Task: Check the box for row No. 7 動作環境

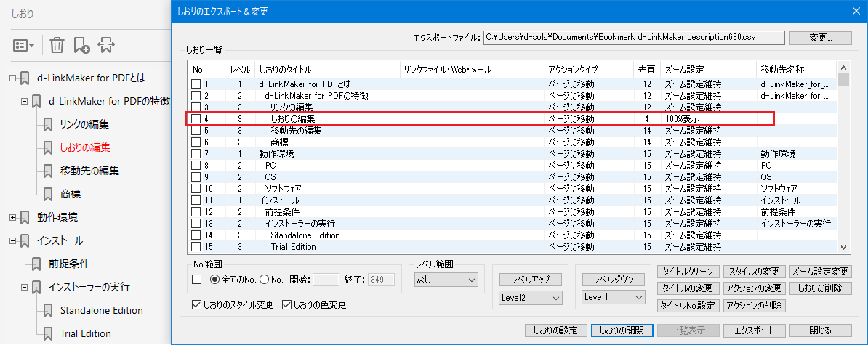Action: (x=196, y=154)
